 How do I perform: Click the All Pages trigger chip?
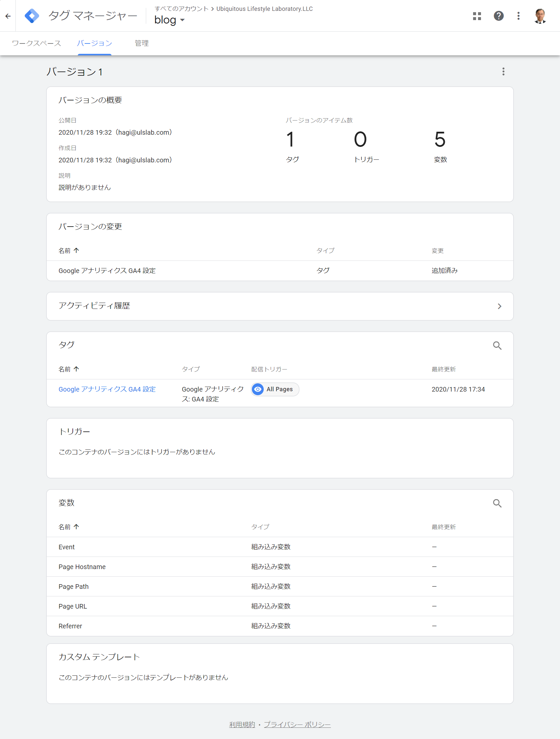pos(275,389)
